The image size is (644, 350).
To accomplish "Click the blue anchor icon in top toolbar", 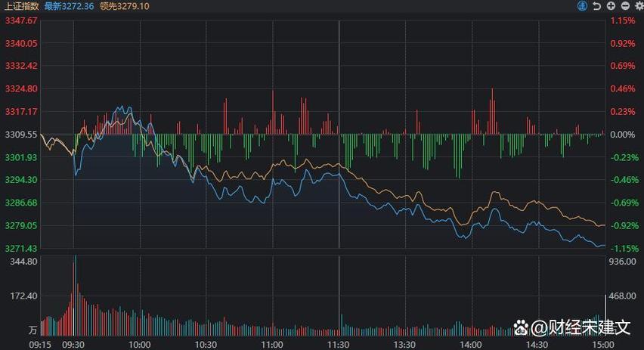I will point(583,6).
